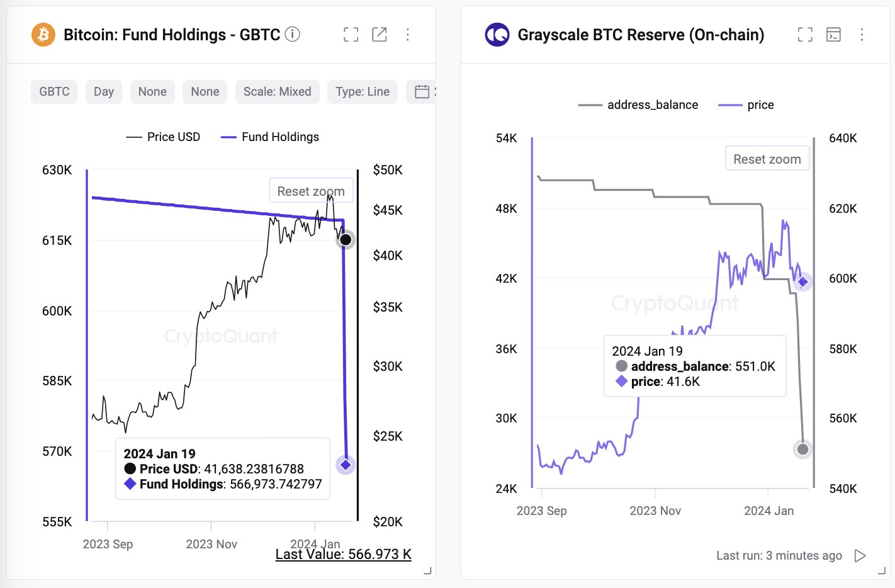895x588 pixels.
Task: Select the Type: Line chart style control
Action: click(x=362, y=91)
